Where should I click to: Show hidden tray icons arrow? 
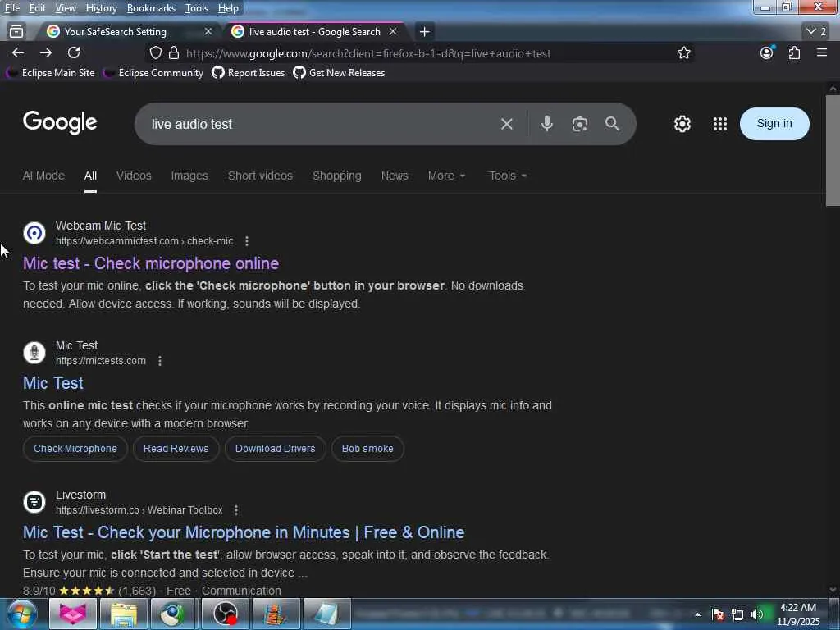(x=697, y=614)
